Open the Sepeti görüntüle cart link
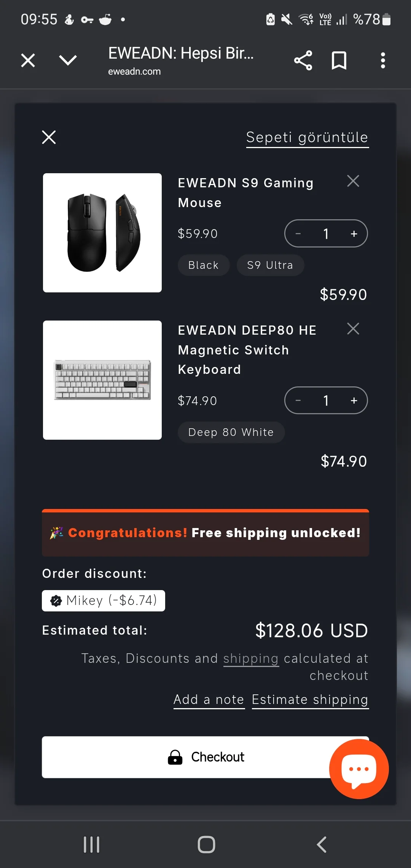 pos(307,137)
